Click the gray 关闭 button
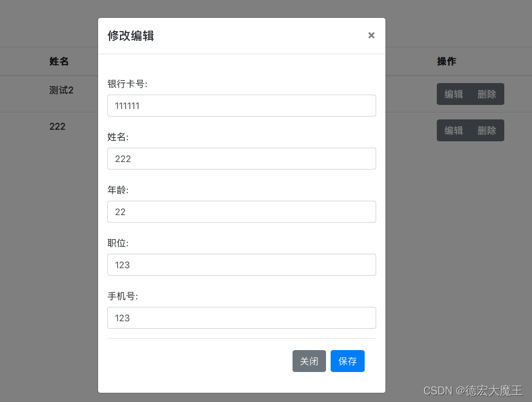The image size is (532, 402). click(x=309, y=361)
